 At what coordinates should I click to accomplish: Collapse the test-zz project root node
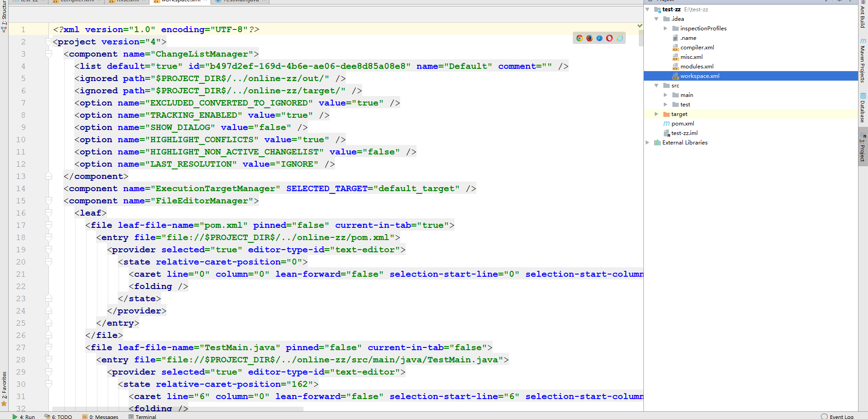(x=647, y=10)
